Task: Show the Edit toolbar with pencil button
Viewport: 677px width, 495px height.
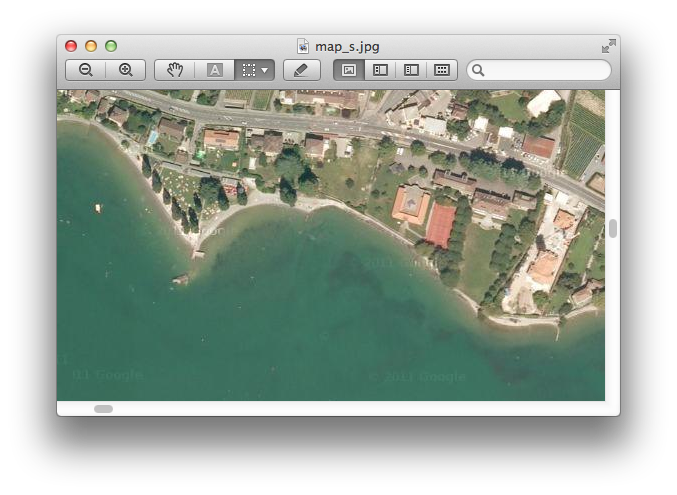Action: click(301, 70)
